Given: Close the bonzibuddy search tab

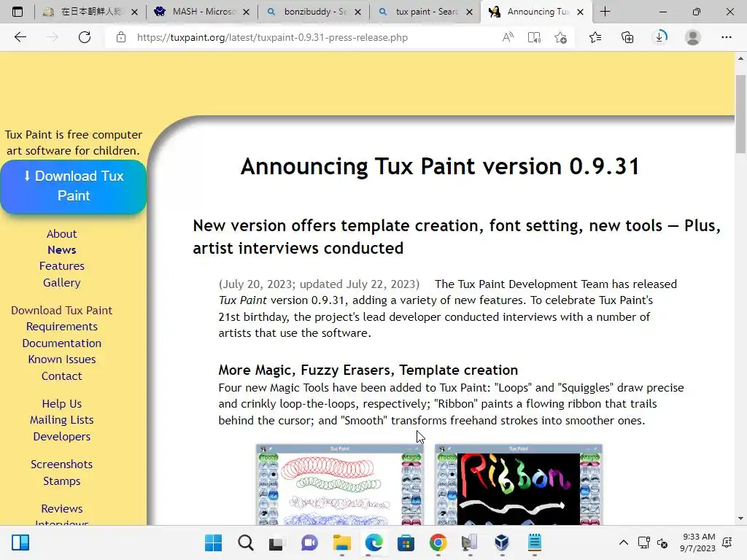Looking at the screenshot, I should pyautogui.click(x=357, y=12).
